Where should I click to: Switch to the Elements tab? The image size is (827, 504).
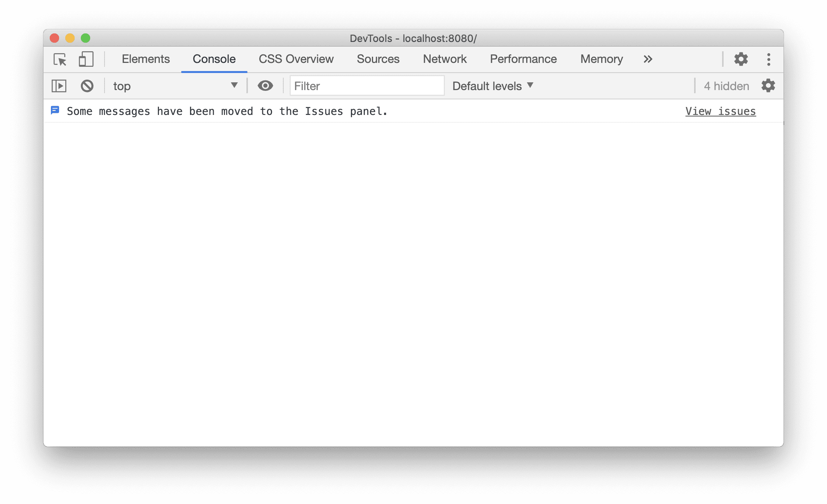145,58
